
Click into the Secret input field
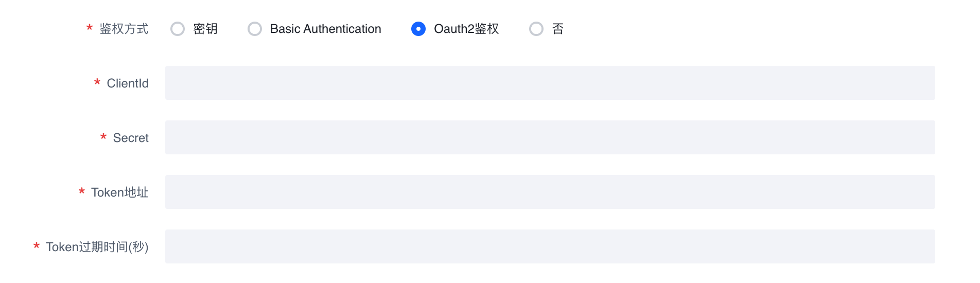[x=550, y=137]
